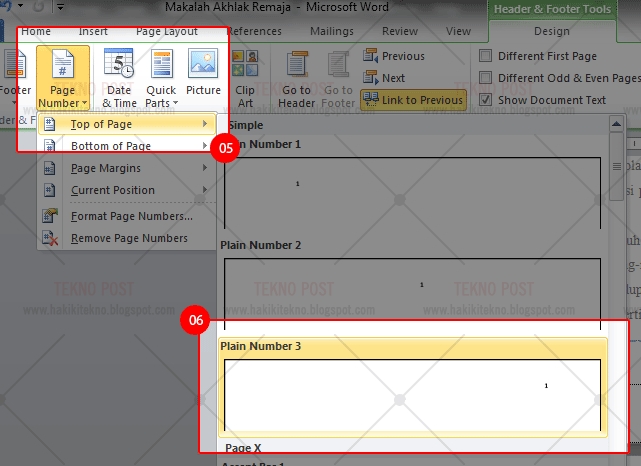The width and height of the screenshot is (641, 466).
Task: Click the Top of Page menu icon
Action: click(x=49, y=124)
